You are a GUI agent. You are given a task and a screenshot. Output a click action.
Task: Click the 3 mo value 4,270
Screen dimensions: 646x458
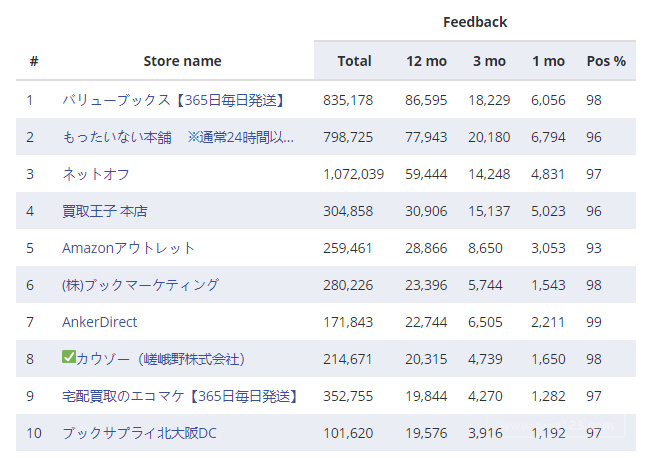(485, 396)
